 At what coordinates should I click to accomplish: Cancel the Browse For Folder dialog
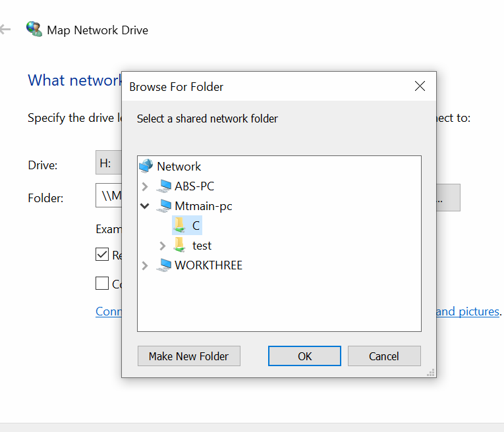[384, 356]
